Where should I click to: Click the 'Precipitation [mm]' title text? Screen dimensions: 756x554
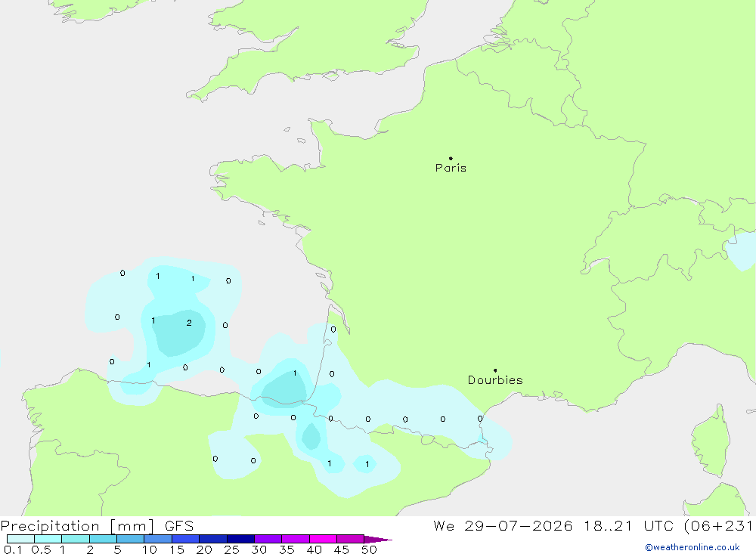click(x=77, y=526)
